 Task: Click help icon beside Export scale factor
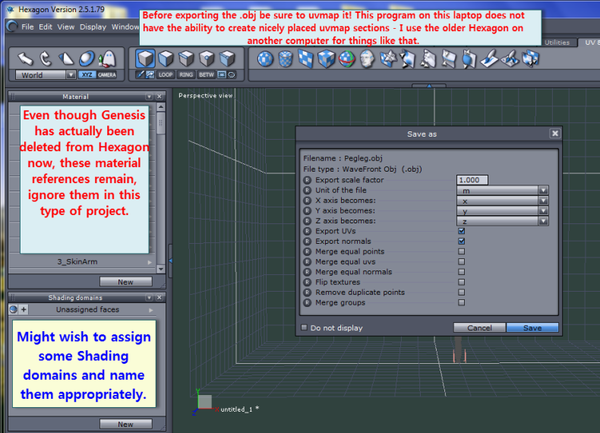point(307,180)
